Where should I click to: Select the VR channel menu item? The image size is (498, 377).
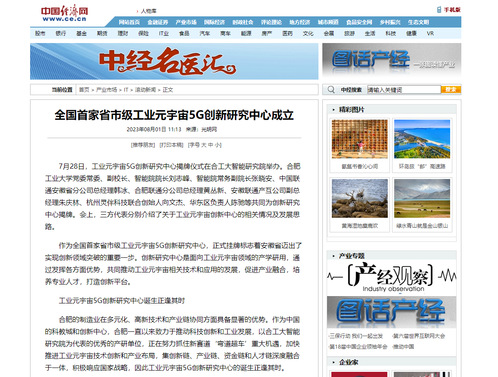(x=430, y=33)
